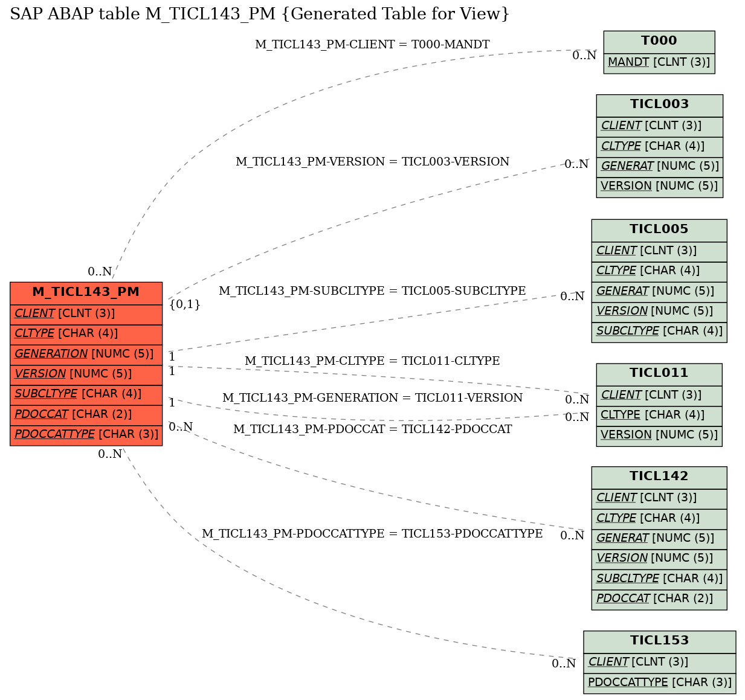745x700 pixels.
Task: Click the {0,1} cardinality label
Action: (x=185, y=304)
